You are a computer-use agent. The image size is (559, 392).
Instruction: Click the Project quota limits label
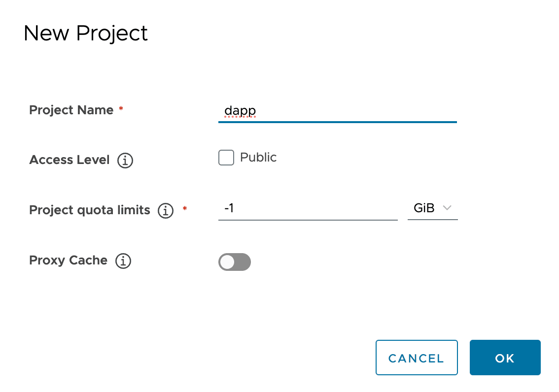(90, 210)
